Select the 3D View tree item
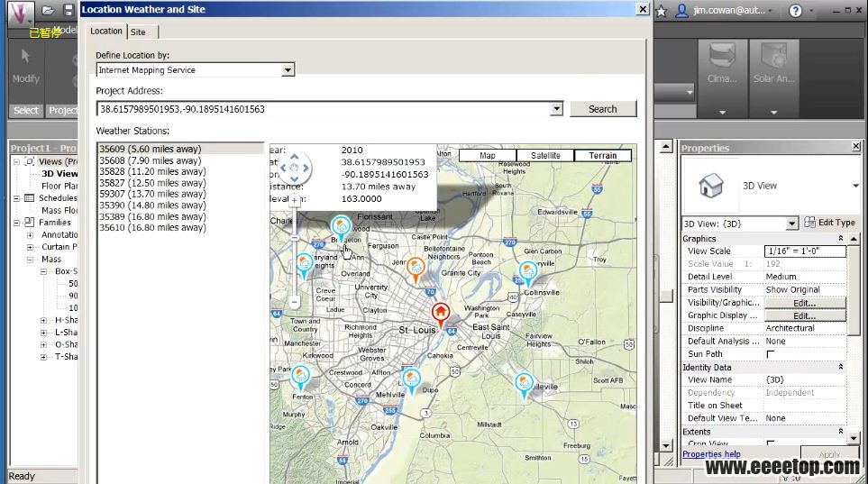The image size is (868, 484). click(59, 173)
